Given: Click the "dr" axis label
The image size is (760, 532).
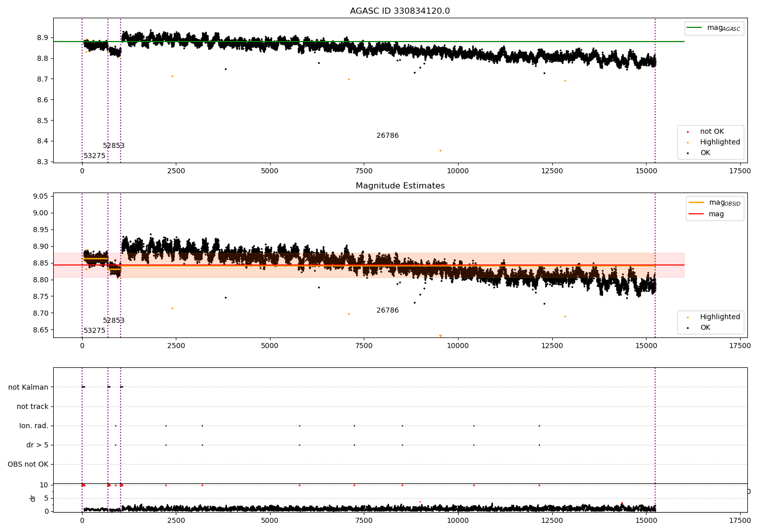Looking at the screenshot, I should (33, 498).
